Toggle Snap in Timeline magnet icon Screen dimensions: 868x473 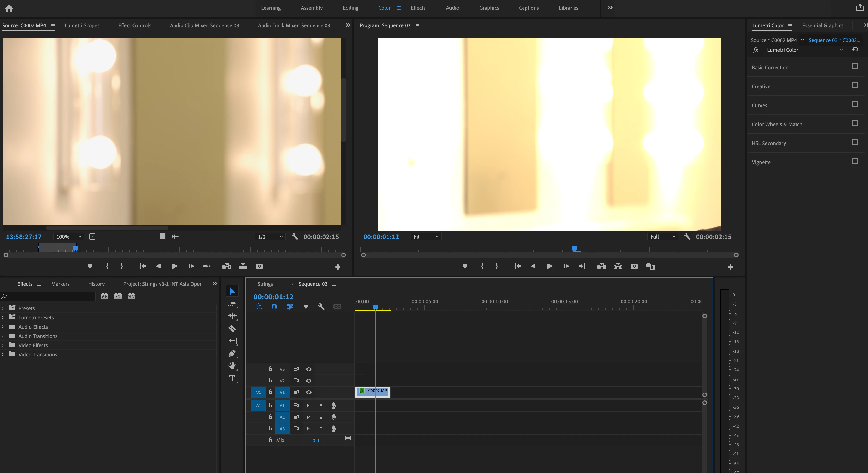274,307
